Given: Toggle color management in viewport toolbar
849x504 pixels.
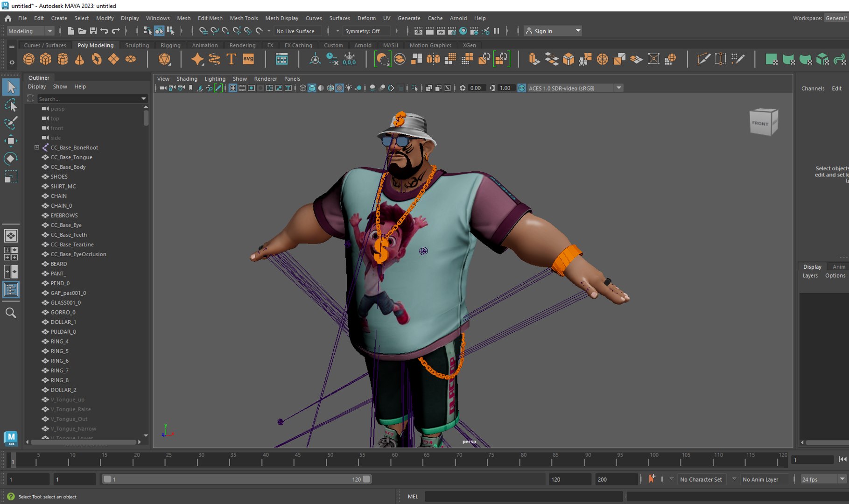Looking at the screenshot, I should pyautogui.click(x=522, y=88).
